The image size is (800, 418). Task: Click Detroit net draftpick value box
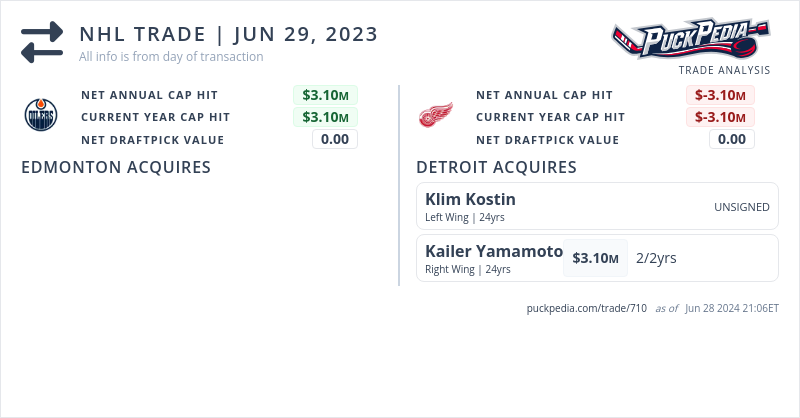(x=732, y=139)
